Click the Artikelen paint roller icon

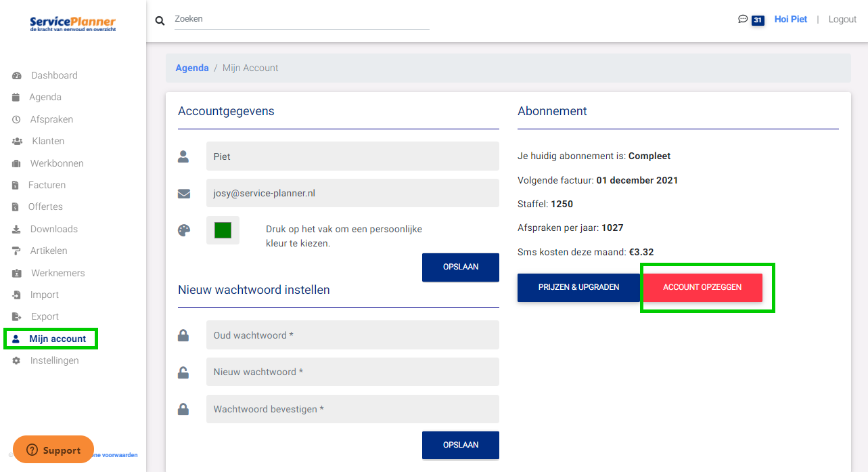click(16, 251)
